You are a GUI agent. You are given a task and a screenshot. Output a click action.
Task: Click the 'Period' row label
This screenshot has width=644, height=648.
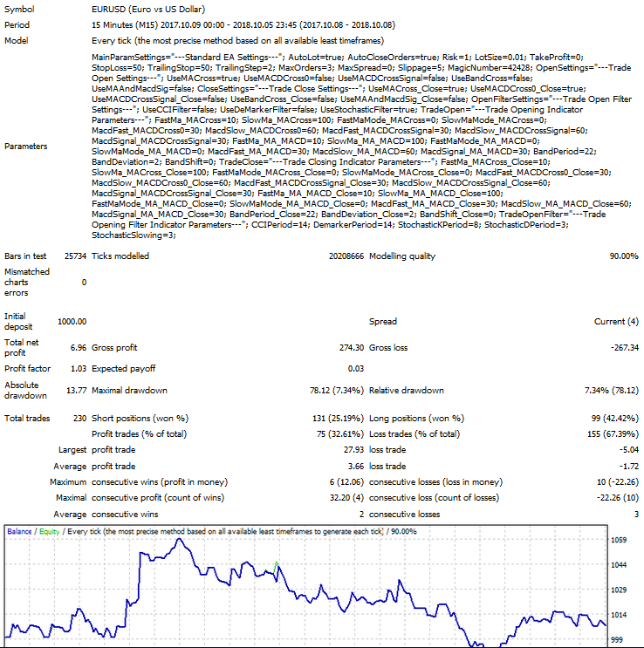(17, 25)
